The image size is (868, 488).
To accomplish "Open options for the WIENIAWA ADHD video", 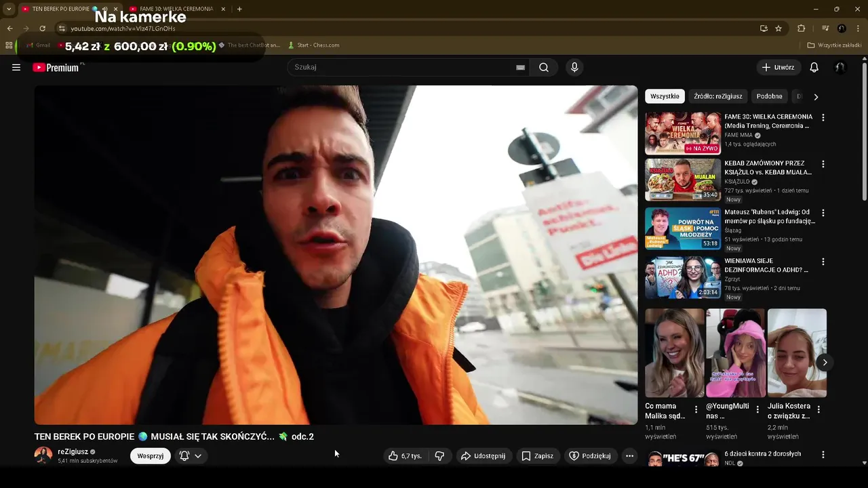I will tap(823, 262).
